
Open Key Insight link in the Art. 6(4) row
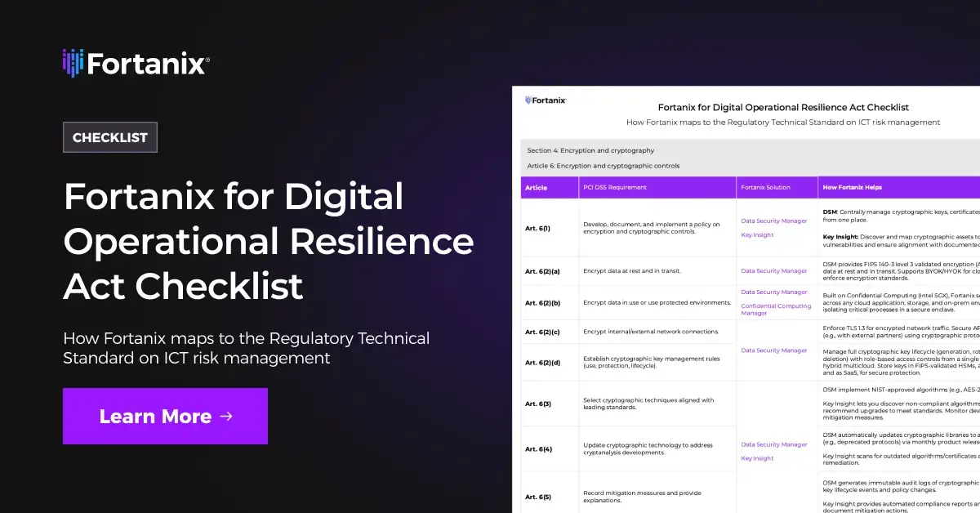point(757,458)
